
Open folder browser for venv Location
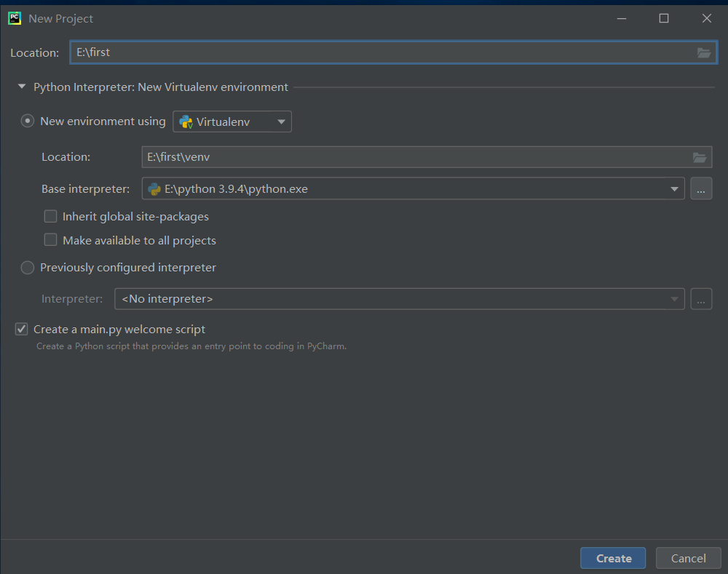point(700,157)
